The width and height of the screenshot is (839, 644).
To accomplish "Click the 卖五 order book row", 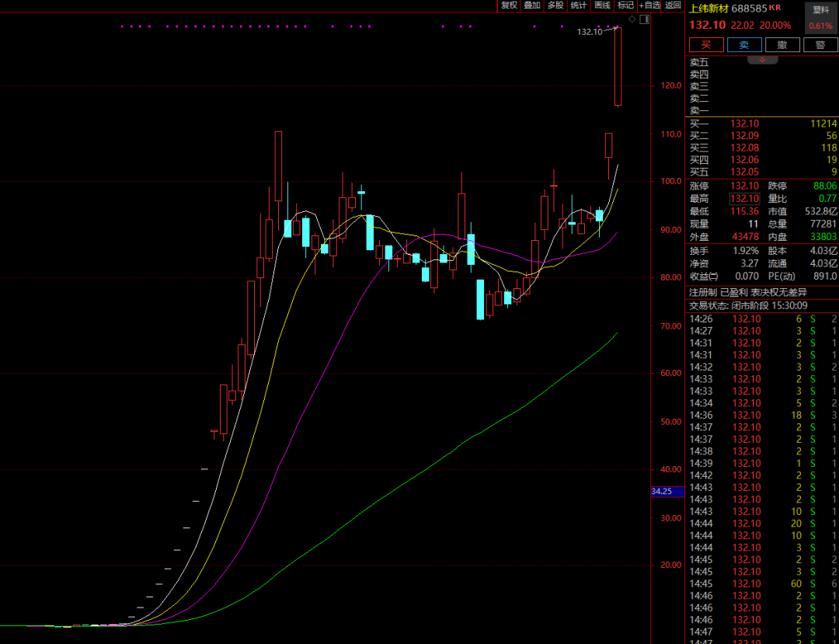I will tap(763, 63).
